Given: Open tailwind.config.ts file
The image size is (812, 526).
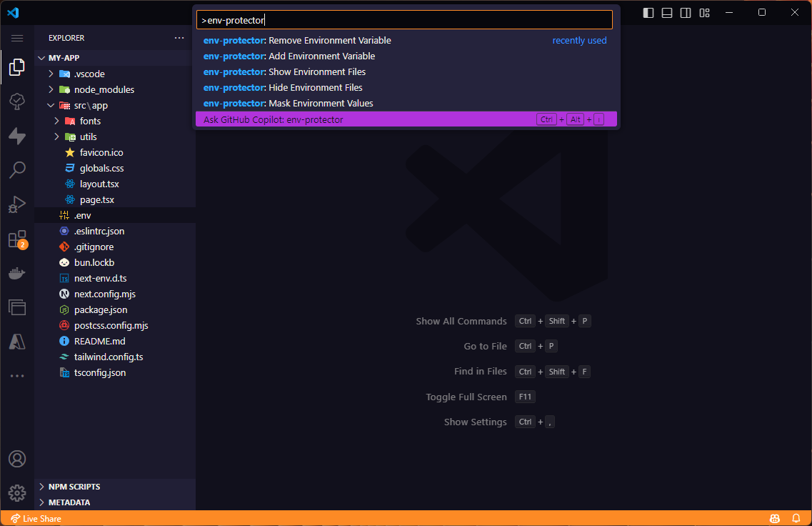Looking at the screenshot, I should 115,357.
